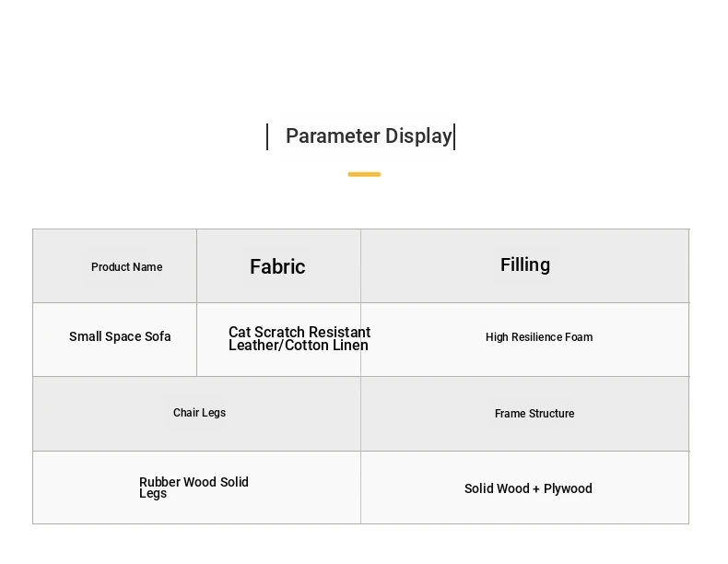Click the yellow underline bar below heading
Image resolution: width=728 pixels, height=564 pixels.
pyautogui.click(x=365, y=174)
